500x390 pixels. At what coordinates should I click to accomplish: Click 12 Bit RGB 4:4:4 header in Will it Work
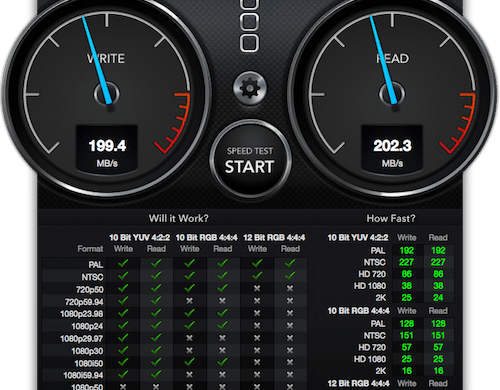click(274, 238)
